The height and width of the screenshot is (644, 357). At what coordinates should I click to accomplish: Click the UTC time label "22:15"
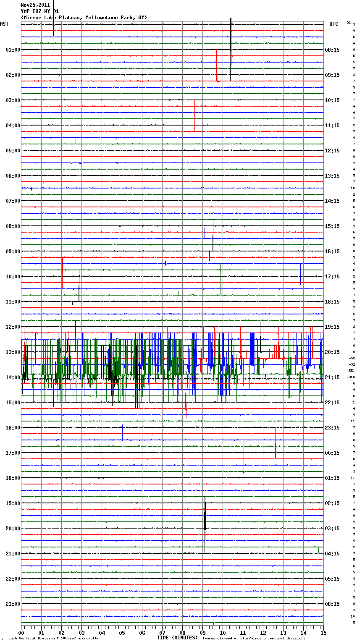tap(332, 403)
